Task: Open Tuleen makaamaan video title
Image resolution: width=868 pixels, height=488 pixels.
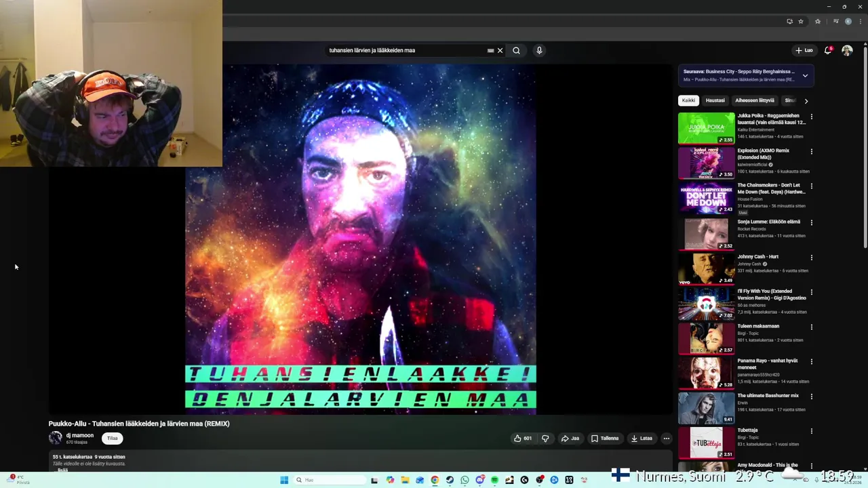Action: click(758, 326)
